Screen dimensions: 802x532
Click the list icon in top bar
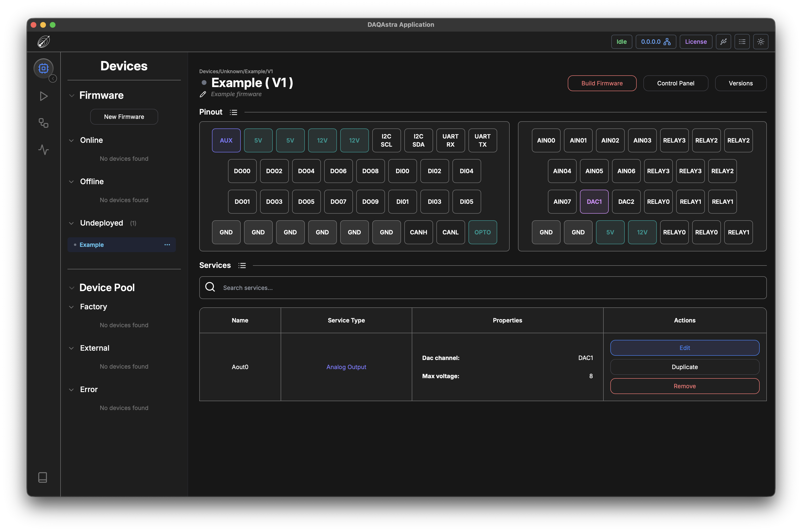[742, 42]
